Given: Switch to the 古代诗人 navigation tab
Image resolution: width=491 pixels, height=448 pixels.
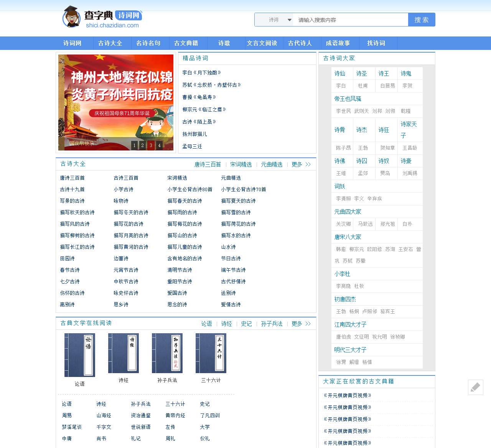Looking at the screenshot, I should point(301,43).
